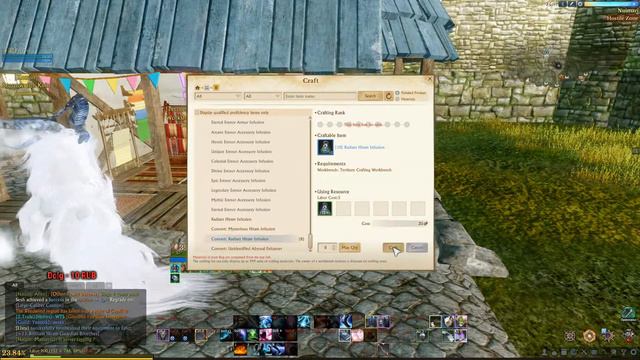Click the list view icon beside home
640x360 pixels.
point(207,87)
